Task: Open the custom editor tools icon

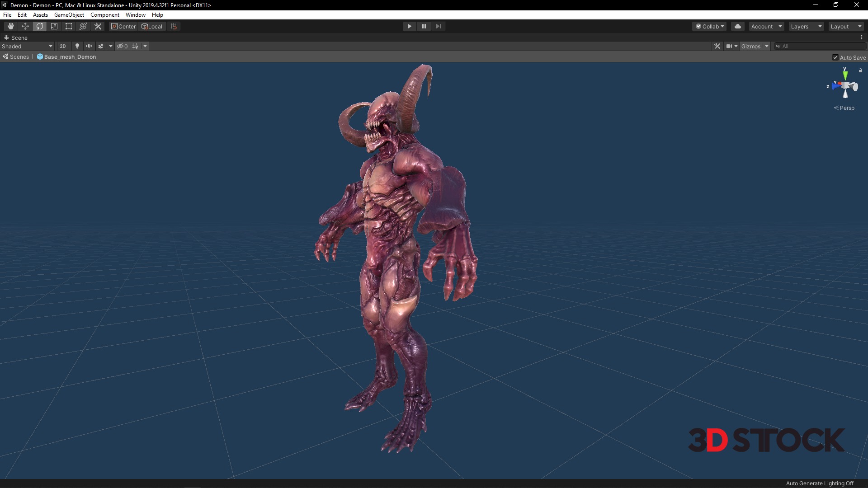Action: click(x=98, y=26)
